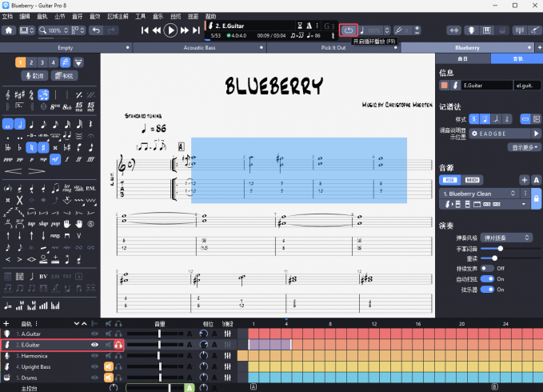Add a new track with plus icon

pyautogui.click(x=6, y=323)
